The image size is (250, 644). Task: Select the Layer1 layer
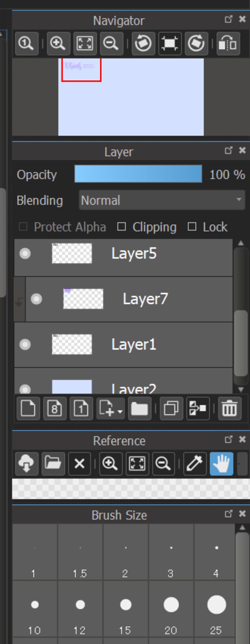134,344
